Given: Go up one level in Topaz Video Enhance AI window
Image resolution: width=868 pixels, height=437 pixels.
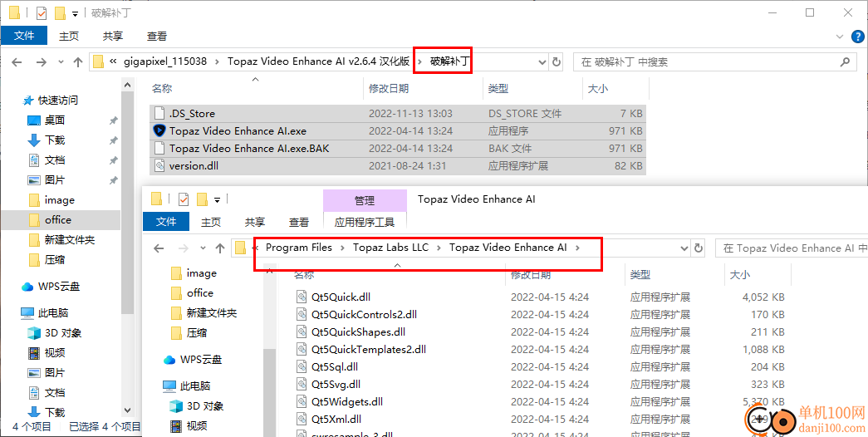Looking at the screenshot, I should 220,248.
